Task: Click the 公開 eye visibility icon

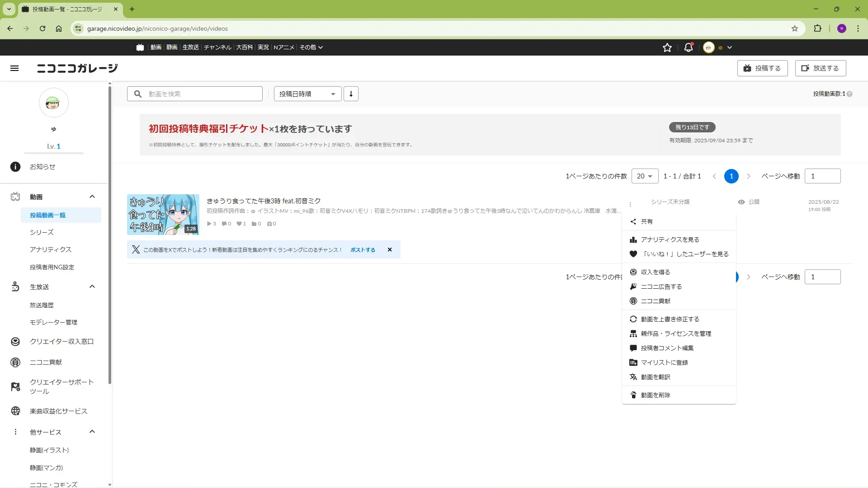Action: 741,202
